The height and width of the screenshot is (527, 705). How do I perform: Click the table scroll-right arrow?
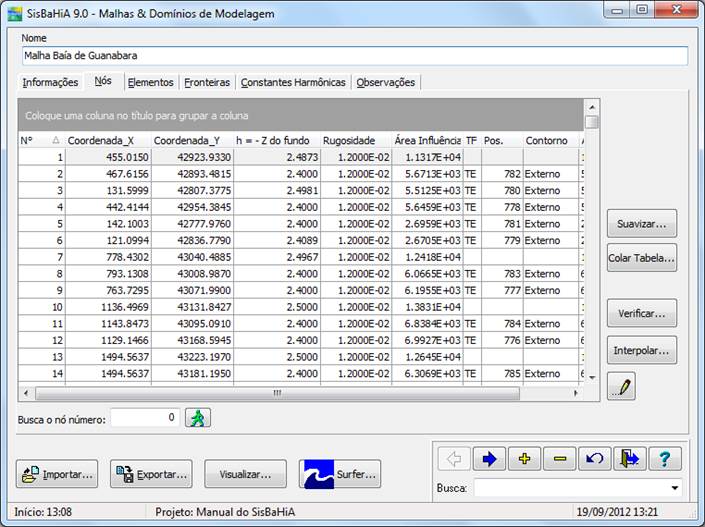click(x=576, y=393)
